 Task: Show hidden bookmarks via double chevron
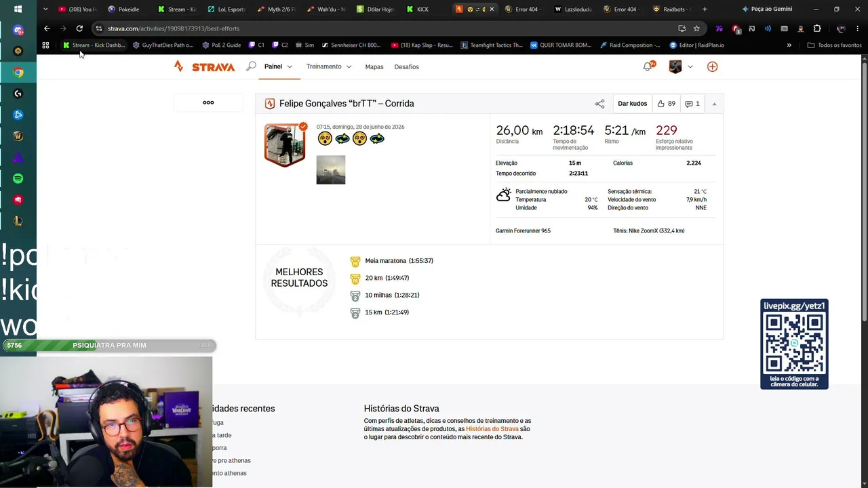(789, 45)
